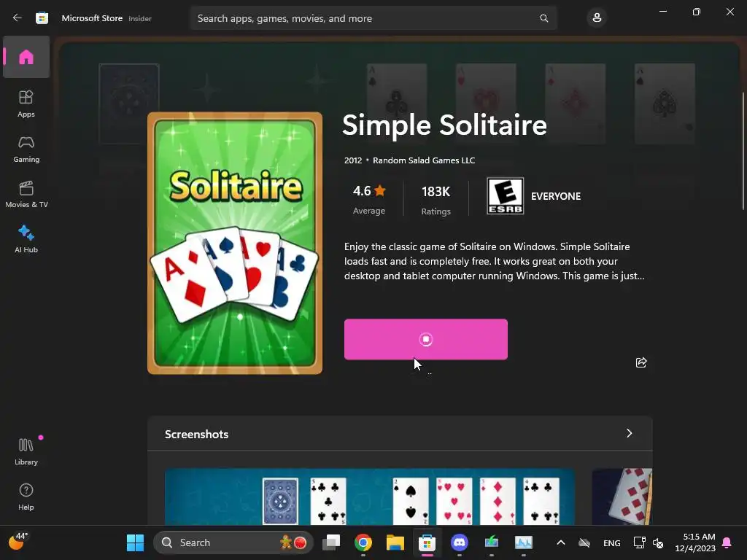Open the user account profile icon
Viewport: 747px width, 560px height.
tap(597, 18)
